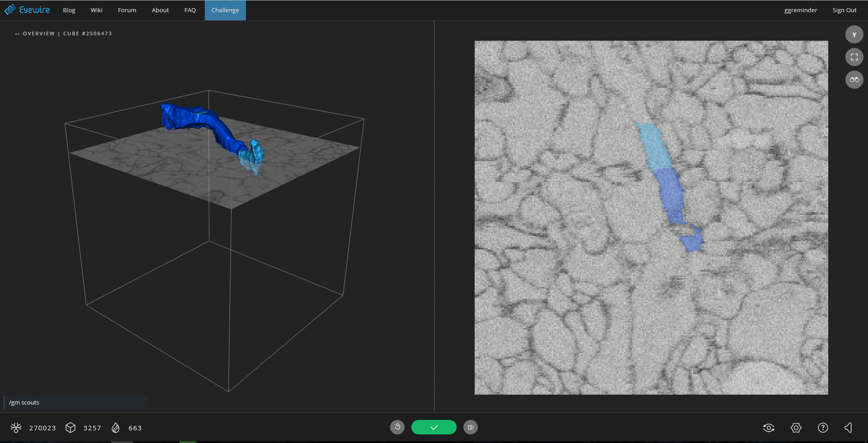Return to Overview via back arrow link
868x443 pixels.
[x=35, y=33]
